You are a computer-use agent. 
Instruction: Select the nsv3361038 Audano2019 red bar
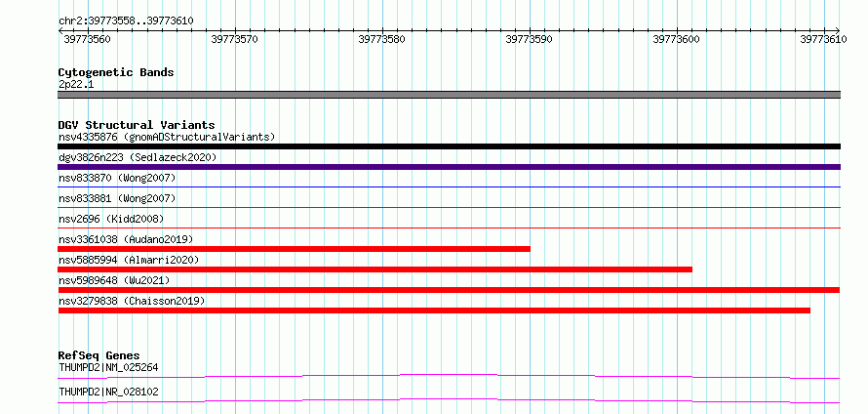pos(294,249)
